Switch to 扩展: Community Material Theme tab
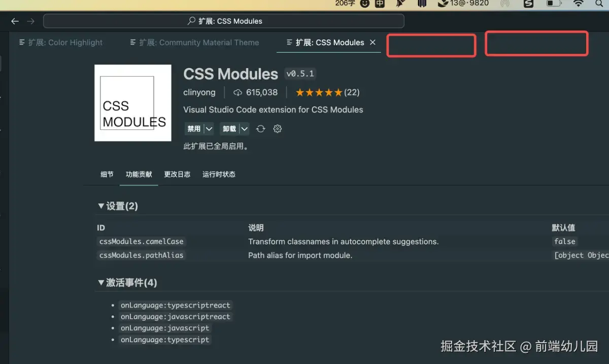Viewport: 609px width, 364px height. [x=194, y=43]
